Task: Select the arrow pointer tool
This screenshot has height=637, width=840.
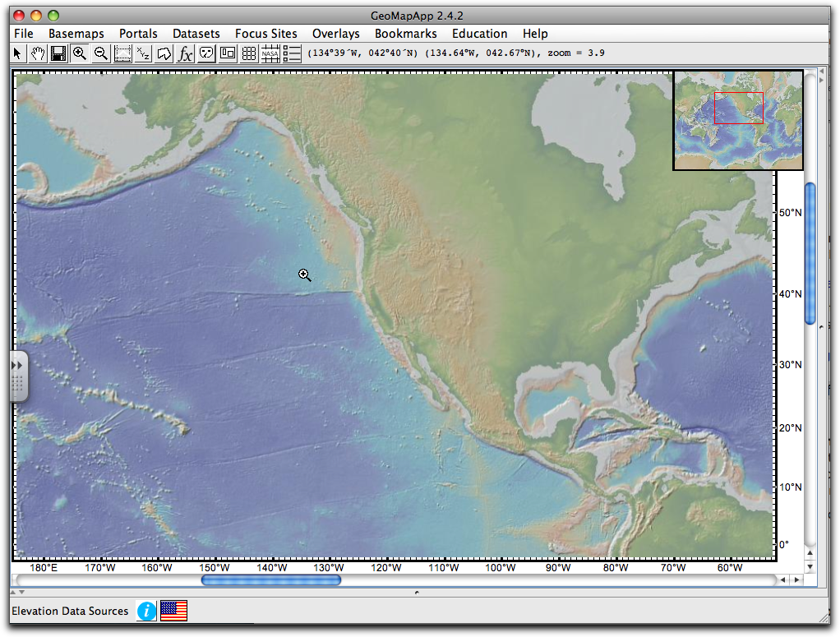Action: [x=16, y=53]
